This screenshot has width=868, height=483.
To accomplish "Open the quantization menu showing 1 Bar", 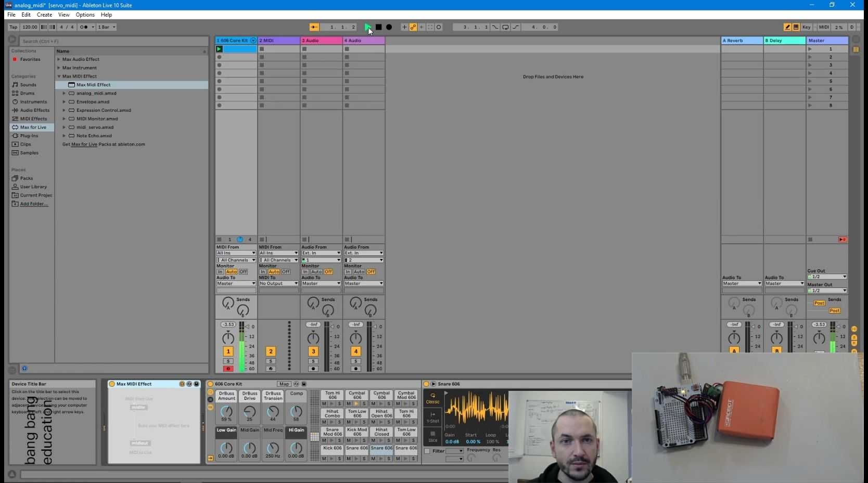I will 107,27.
